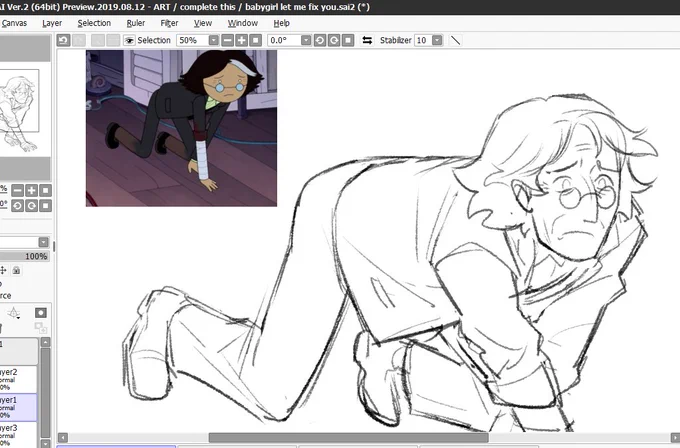
Task: Click the layer list scroll down arrow
Action: click(46, 443)
